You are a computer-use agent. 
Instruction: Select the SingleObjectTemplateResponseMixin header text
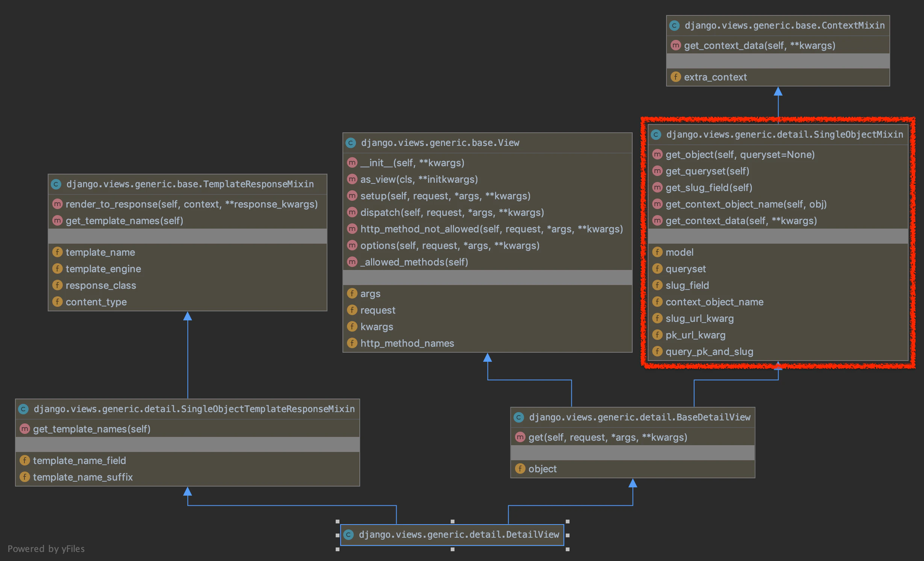pyautogui.click(x=194, y=409)
